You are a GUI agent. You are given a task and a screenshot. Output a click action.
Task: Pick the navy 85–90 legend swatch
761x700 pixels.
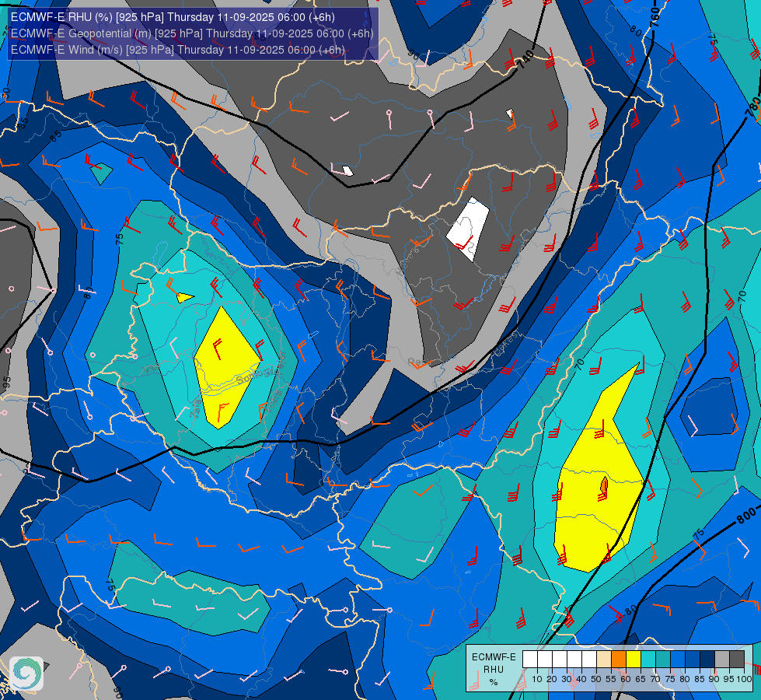707,659
